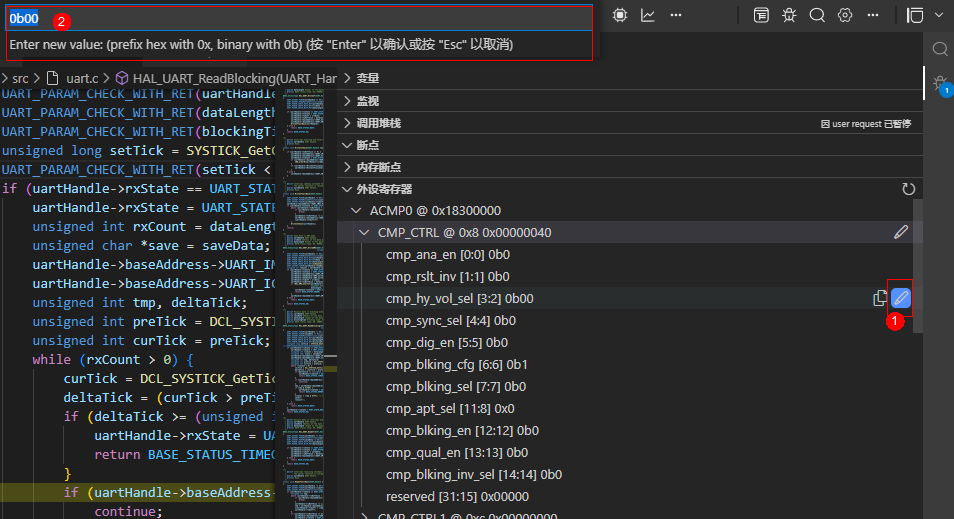Expand the 变量 section
954x519 pixels.
[x=630, y=78]
